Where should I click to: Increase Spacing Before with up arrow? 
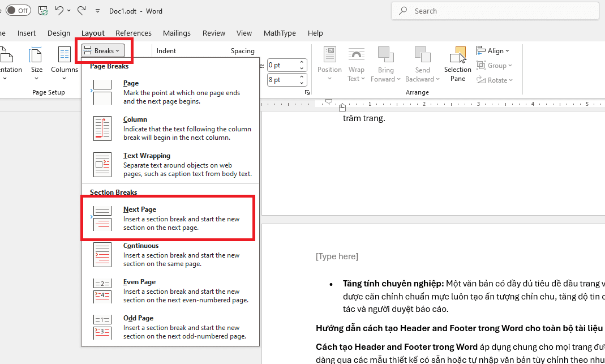click(302, 62)
